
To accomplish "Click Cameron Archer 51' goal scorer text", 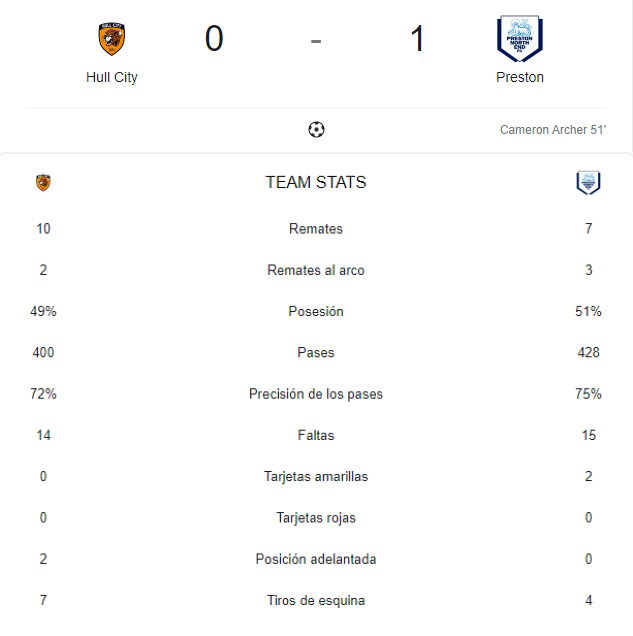I will 553,130.
